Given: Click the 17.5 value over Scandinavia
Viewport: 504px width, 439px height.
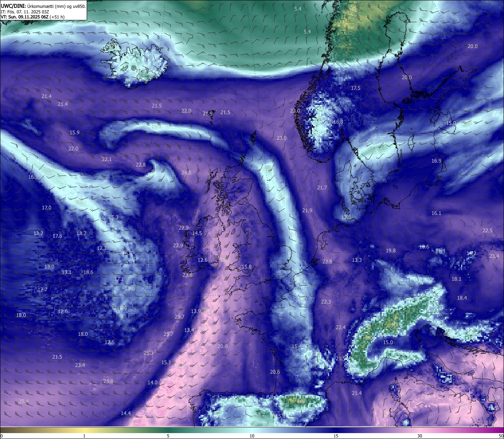Looking at the screenshot, I should (356, 88).
